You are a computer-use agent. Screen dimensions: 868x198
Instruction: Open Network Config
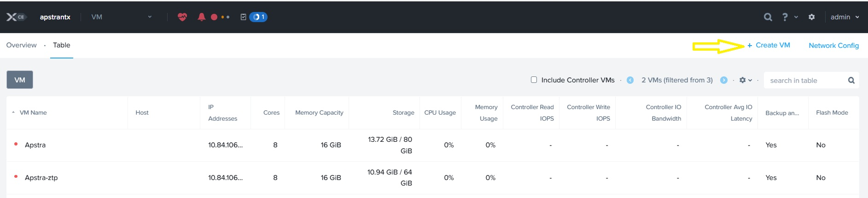click(833, 46)
